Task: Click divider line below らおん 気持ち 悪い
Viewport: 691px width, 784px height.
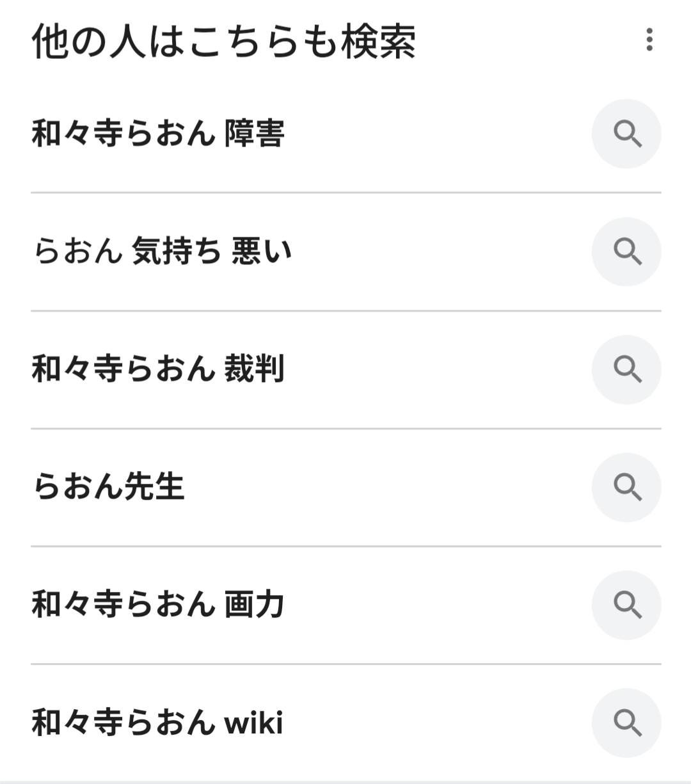Action: [x=345, y=311]
